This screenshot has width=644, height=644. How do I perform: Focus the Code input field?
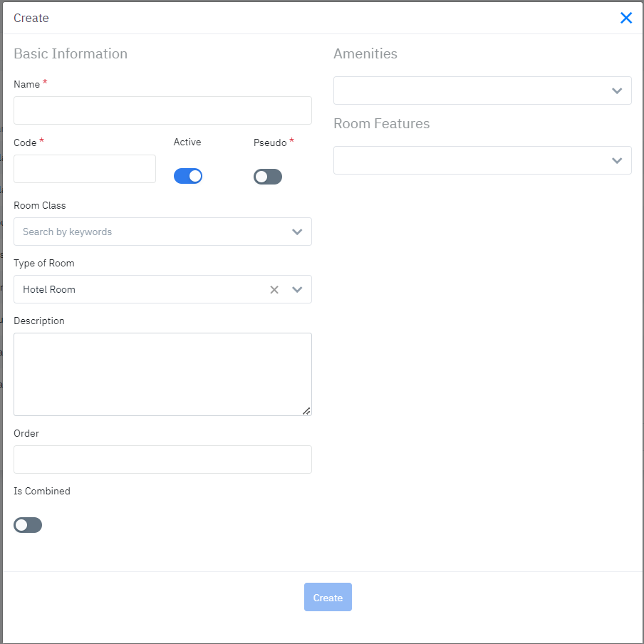85,169
